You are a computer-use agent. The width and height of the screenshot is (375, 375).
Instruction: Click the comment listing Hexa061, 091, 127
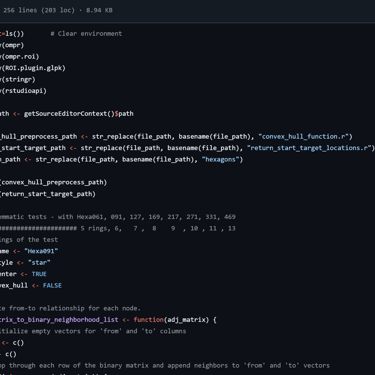(x=118, y=217)
